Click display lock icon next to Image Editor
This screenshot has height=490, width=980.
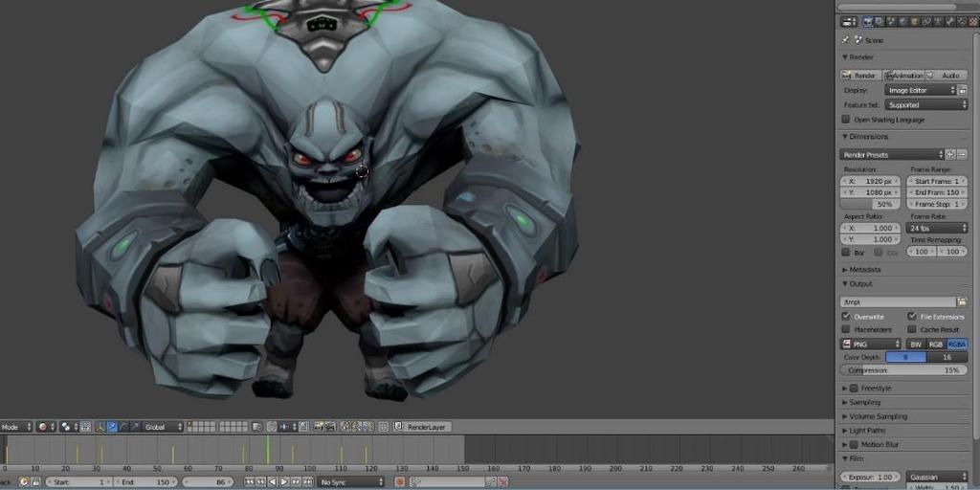[x=963, y=91]
